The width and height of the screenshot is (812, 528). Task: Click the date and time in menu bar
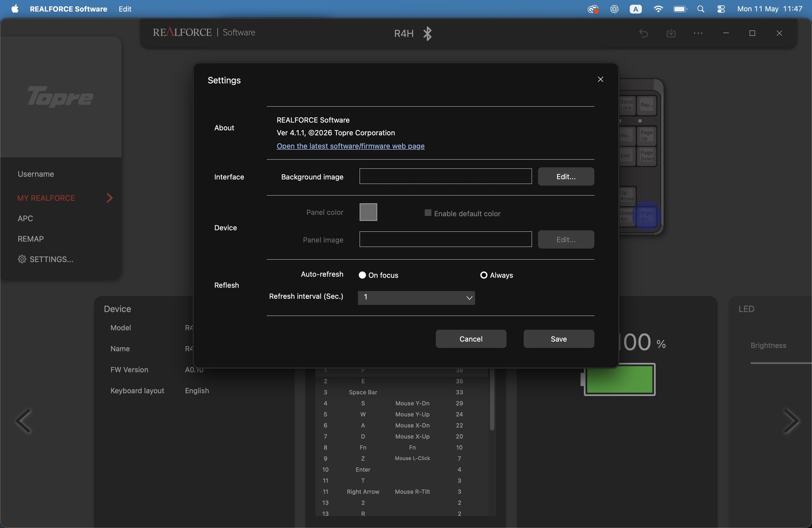coord(770,9)
